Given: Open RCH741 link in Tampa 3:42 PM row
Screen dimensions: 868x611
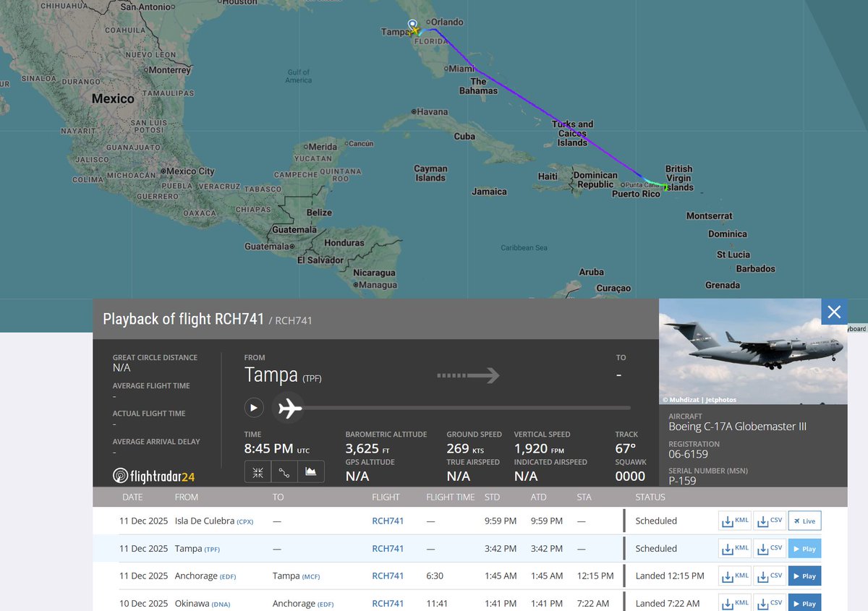Looking at the screenshot, I should (x=388, y=549).
